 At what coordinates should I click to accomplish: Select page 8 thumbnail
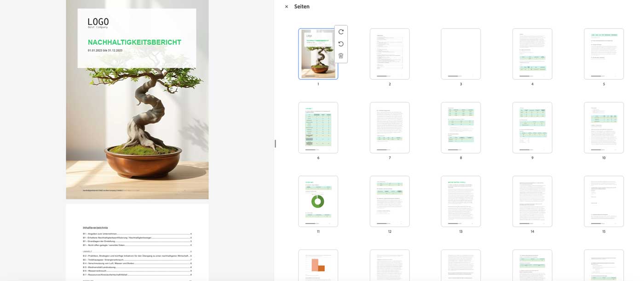[x=461, y=128]
